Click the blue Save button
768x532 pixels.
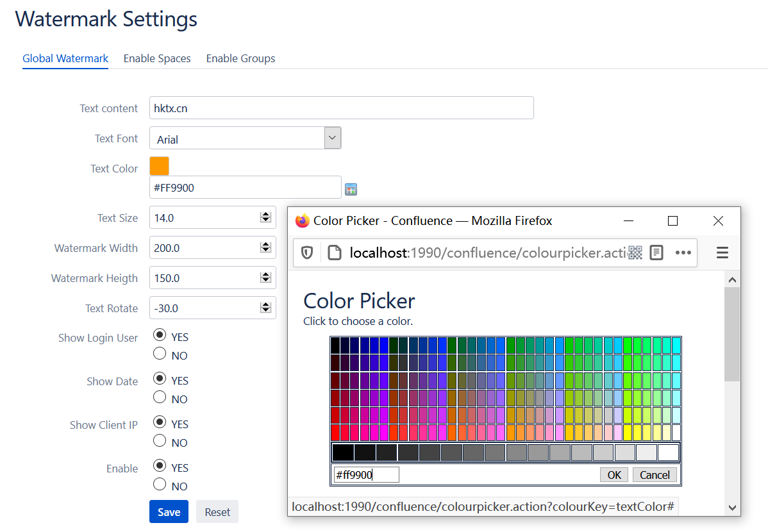tap(169, 512)
